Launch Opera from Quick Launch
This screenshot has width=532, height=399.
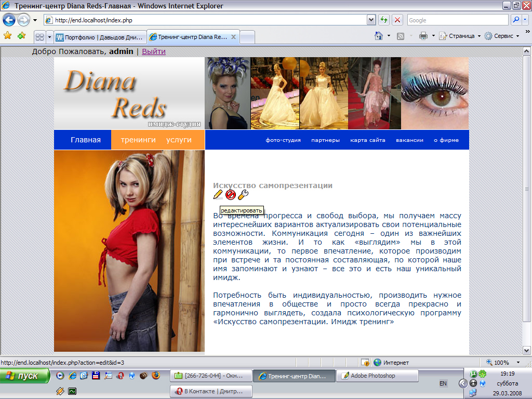(x=120, y=376)
